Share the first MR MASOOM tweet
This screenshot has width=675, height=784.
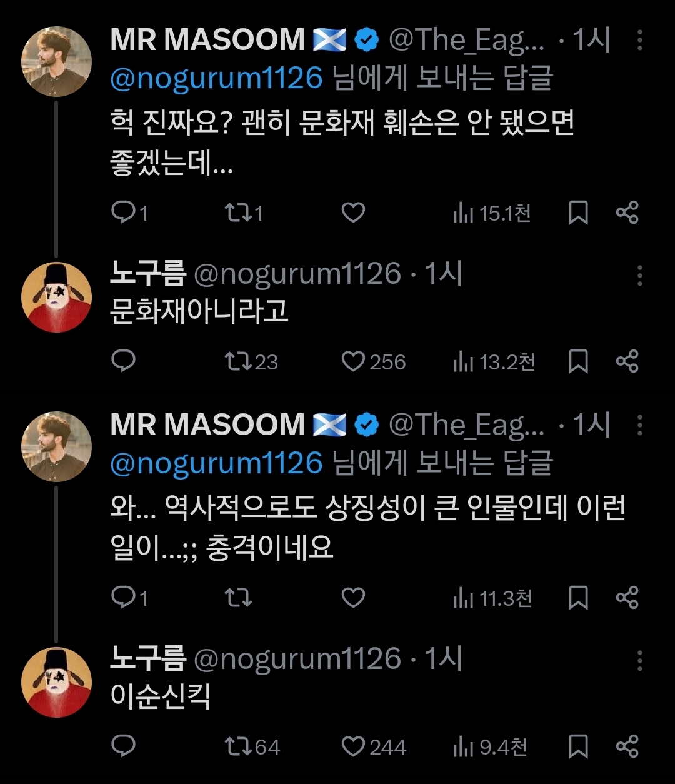coord(627,213)
